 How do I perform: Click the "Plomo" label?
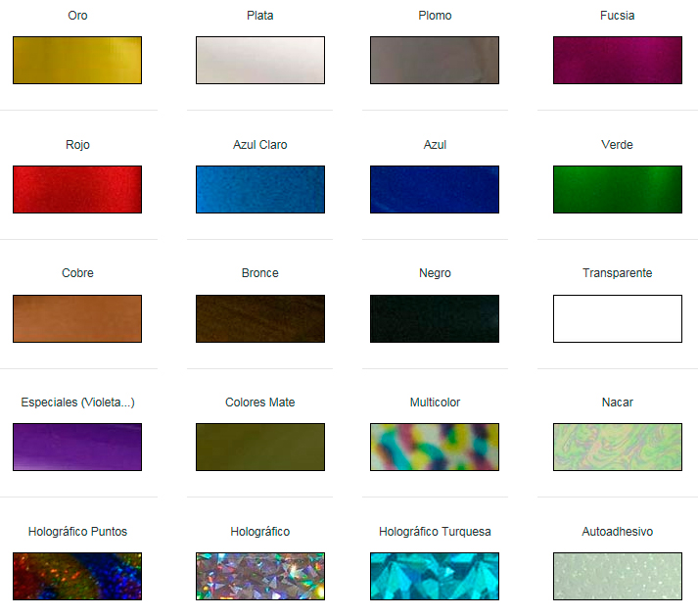tap(435, 16)
